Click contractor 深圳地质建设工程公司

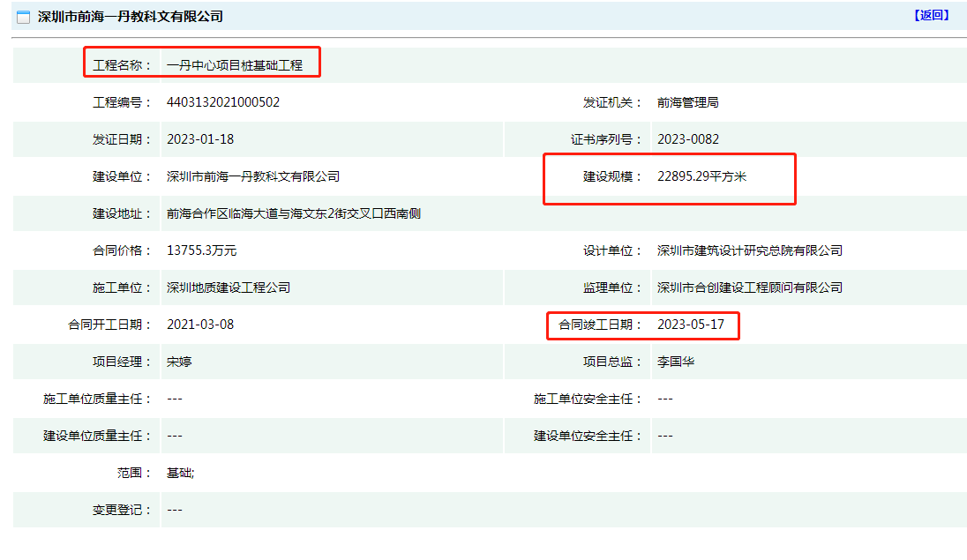[x=229, y=287]
